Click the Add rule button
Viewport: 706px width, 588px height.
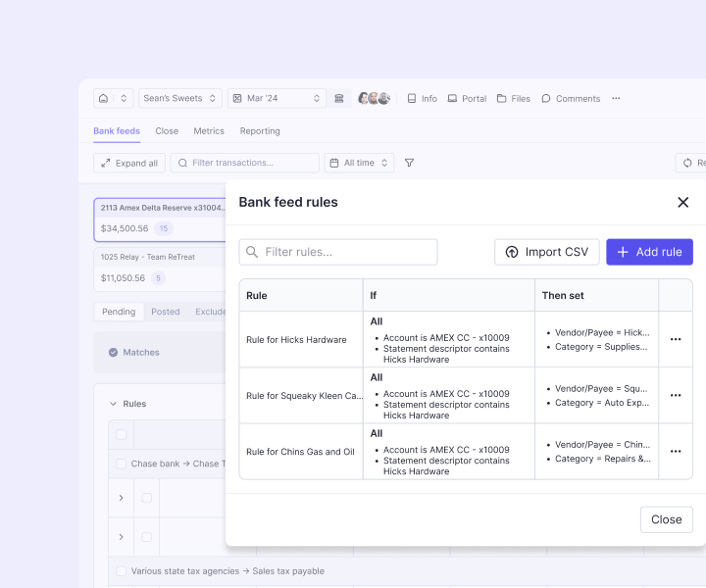click(649, 252)
